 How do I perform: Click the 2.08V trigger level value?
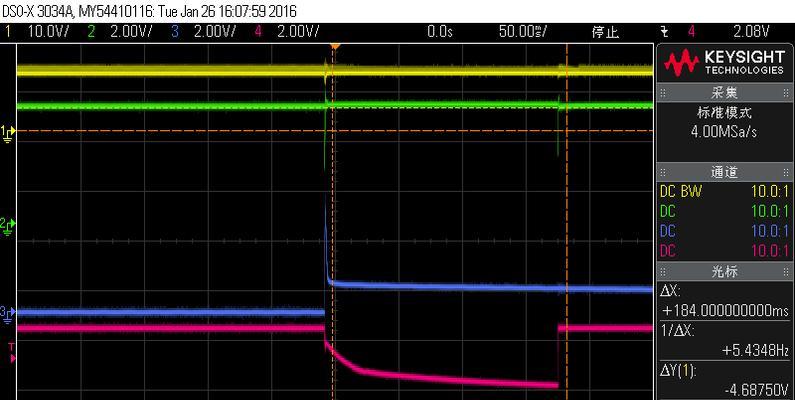click(x=751, y=31)
